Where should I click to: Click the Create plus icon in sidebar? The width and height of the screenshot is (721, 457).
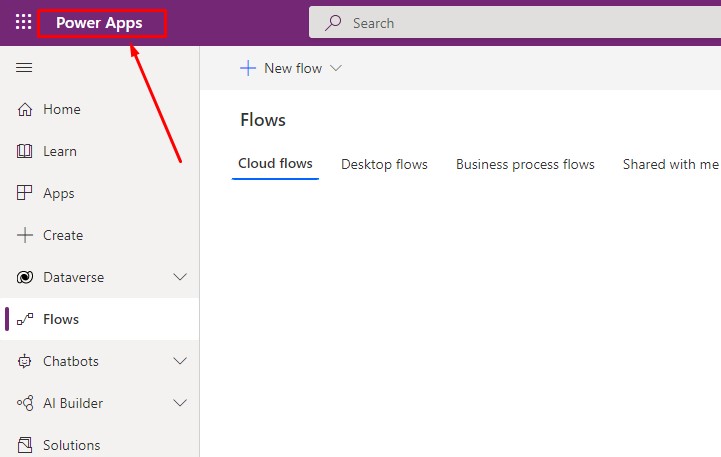[25, 235]
